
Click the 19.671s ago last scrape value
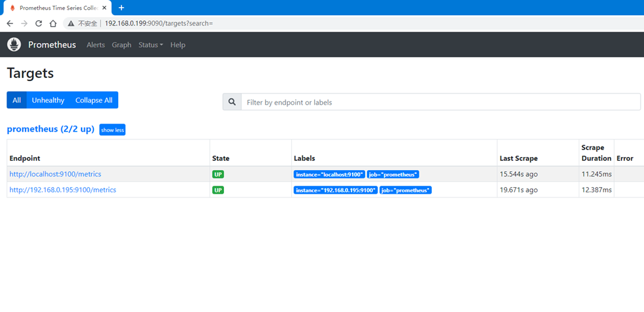[x=519, y=190]
